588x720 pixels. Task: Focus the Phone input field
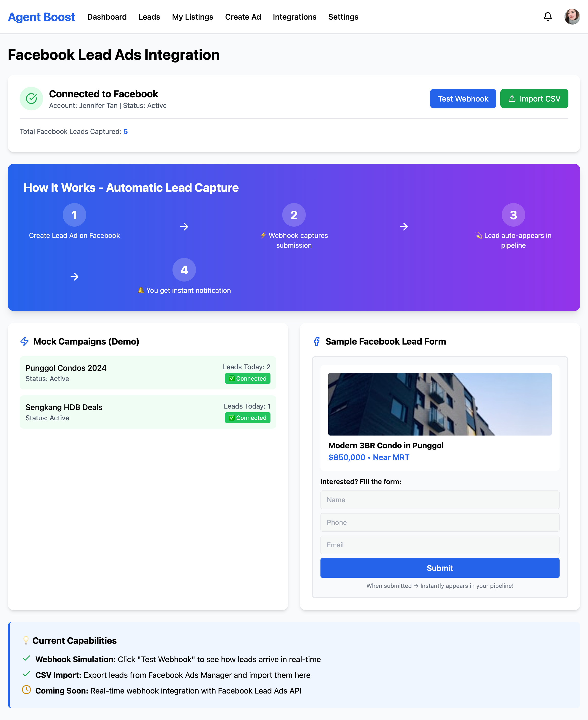pos(440,522)
